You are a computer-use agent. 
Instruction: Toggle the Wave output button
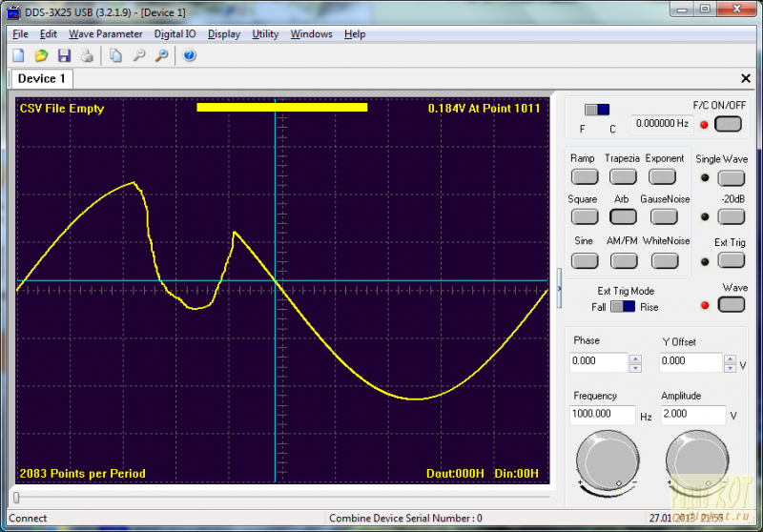point(732,305)
